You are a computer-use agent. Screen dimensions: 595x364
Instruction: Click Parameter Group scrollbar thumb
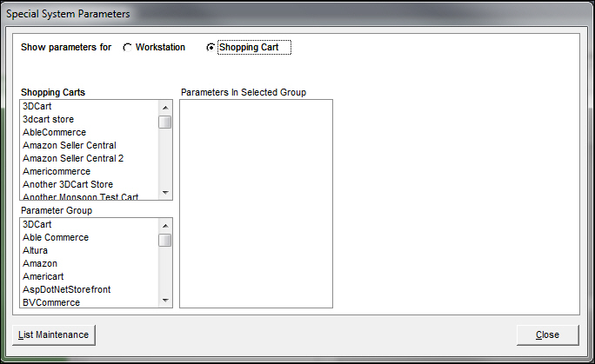(165, 240)
